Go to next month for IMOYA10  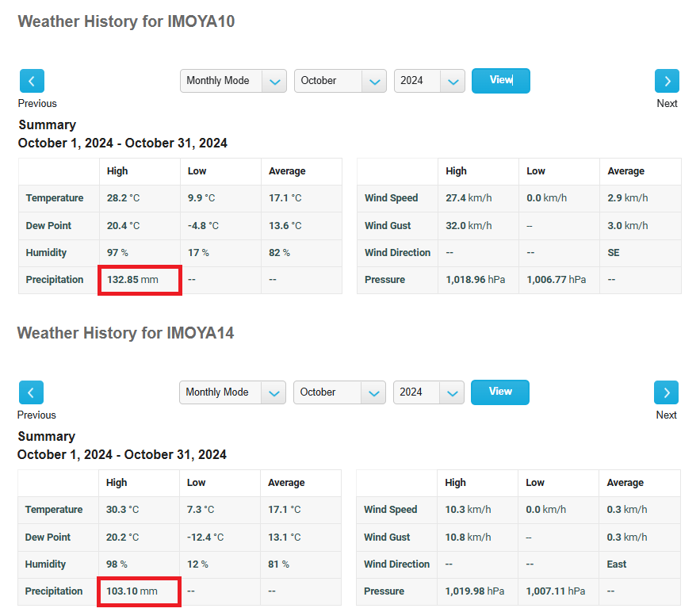coord(667,81)
